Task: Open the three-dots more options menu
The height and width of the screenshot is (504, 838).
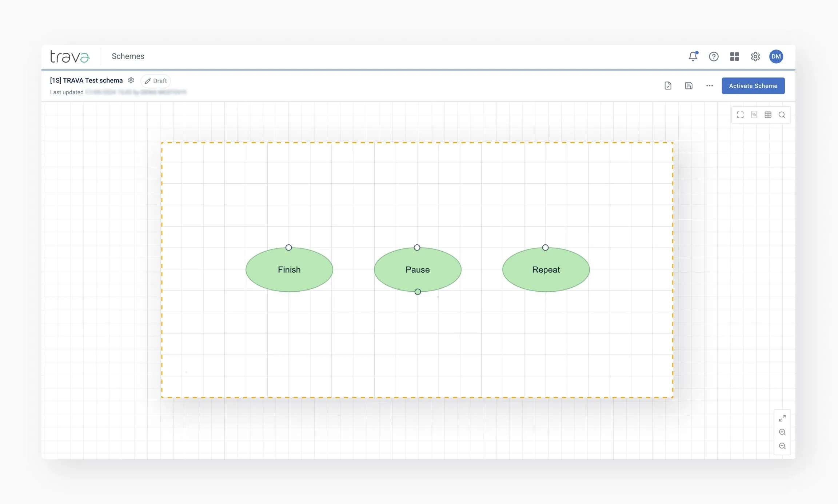Action: click(709, 86)
